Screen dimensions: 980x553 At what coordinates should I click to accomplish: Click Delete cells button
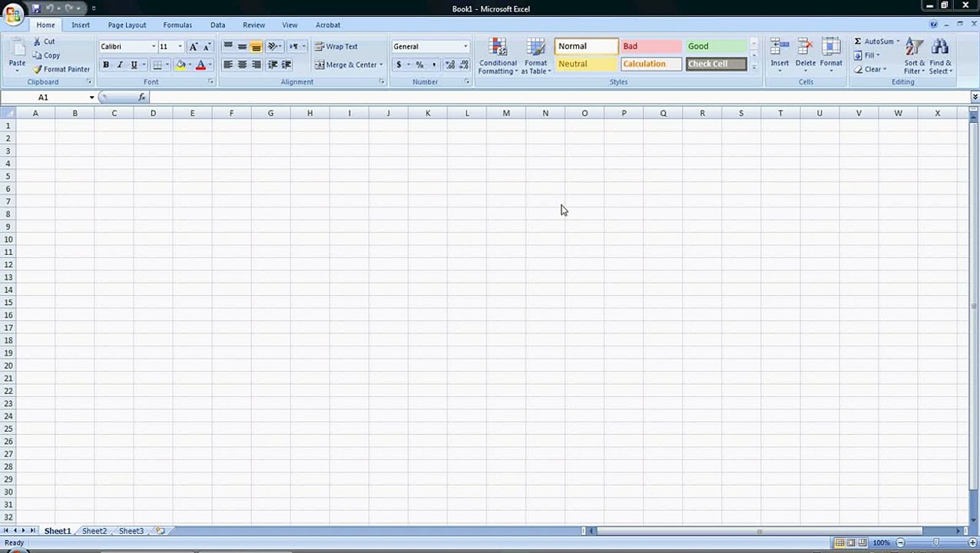[x=805, y=56]
